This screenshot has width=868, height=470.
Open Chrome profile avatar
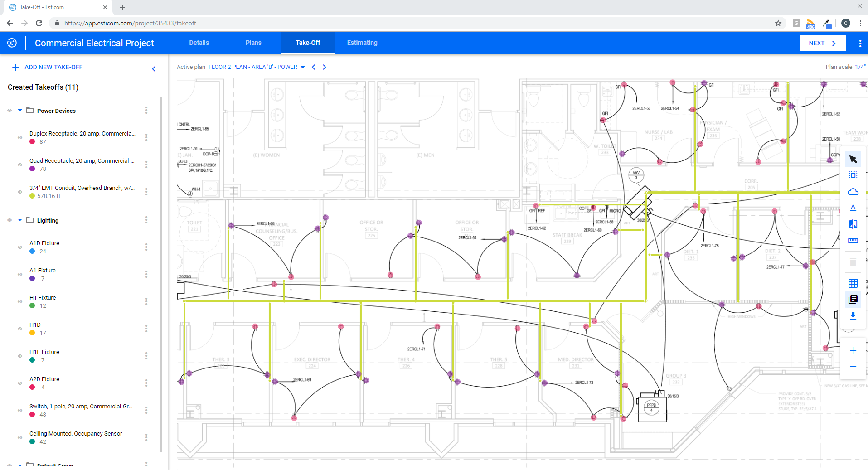coord(845,23)
